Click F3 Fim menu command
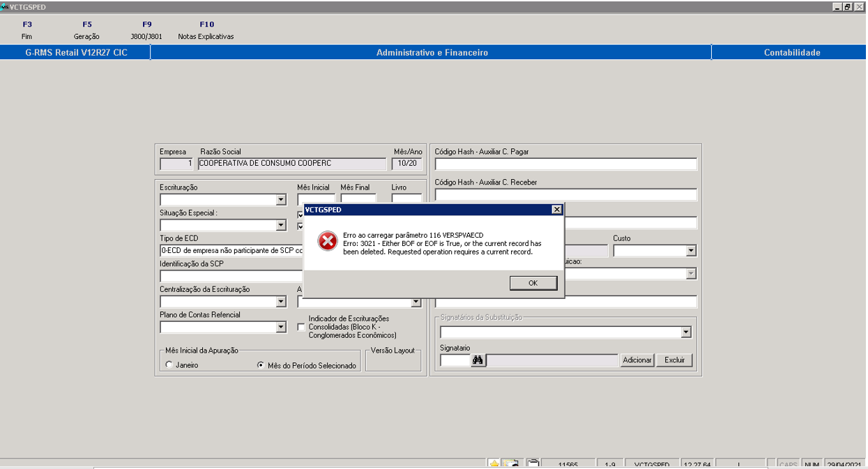Screen dimensions: 868x469 [27, 30]
